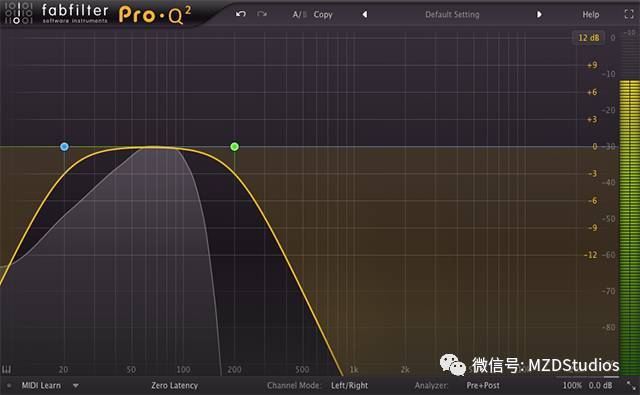Click the Channel Mode: label
Viewport: 640px width, 395px height.
294,385
